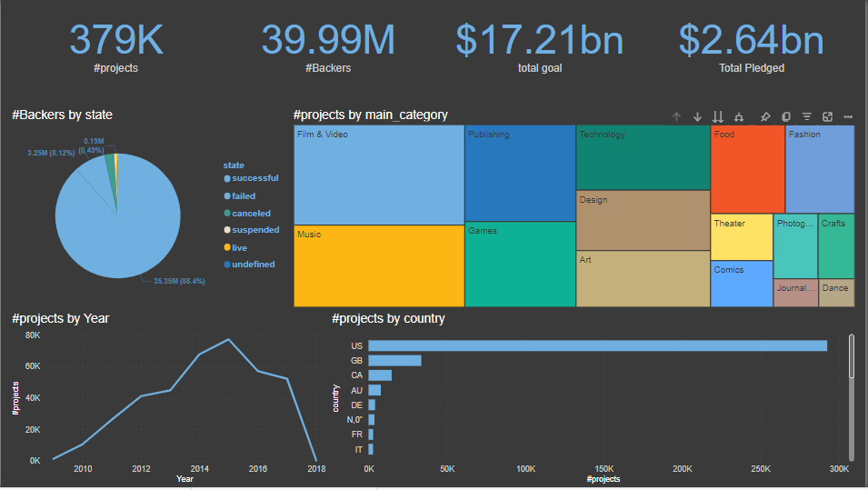868x490 pixels.
Task: Select Film & Video treemap tile
Action: point(378,175)
